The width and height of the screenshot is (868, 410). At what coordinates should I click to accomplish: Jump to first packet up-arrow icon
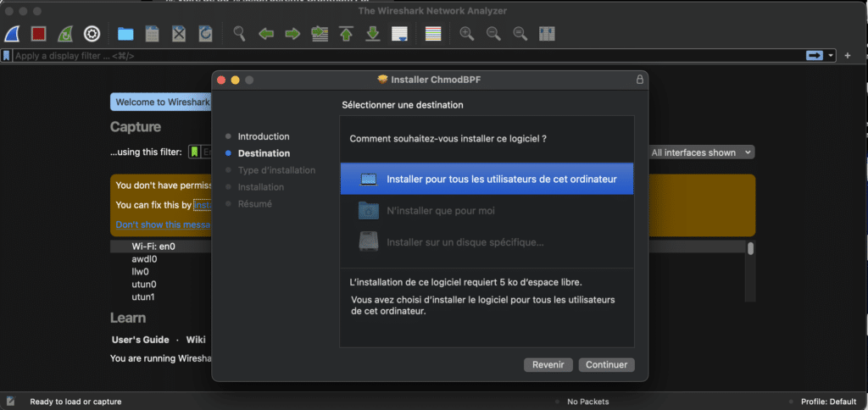(347, 34)
